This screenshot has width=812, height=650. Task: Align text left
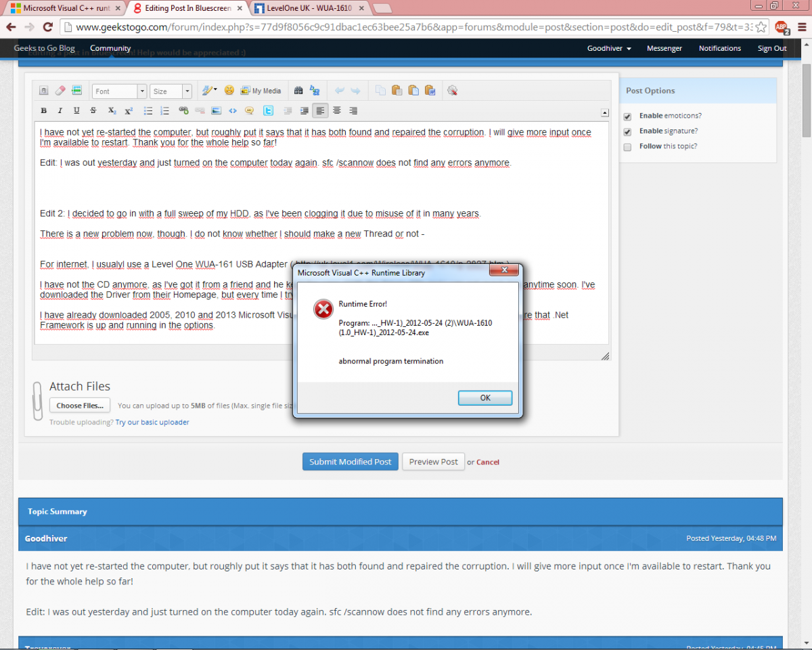(x=320, y=110)
